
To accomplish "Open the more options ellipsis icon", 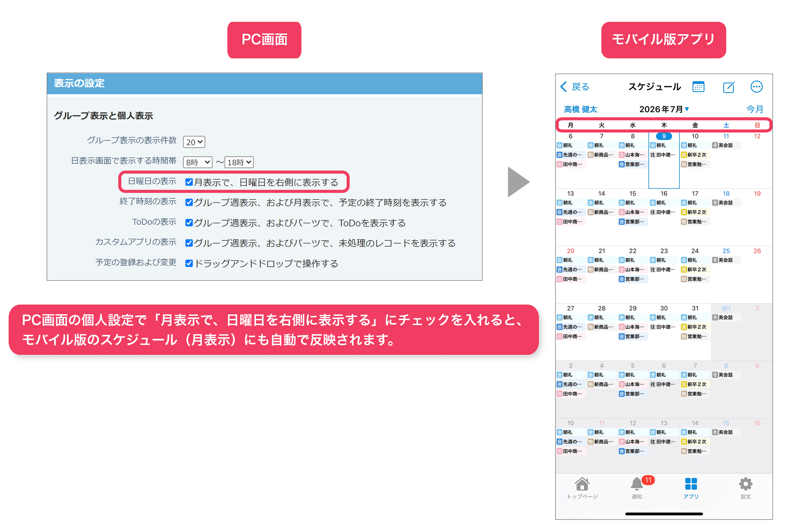I will click(756, 87).
